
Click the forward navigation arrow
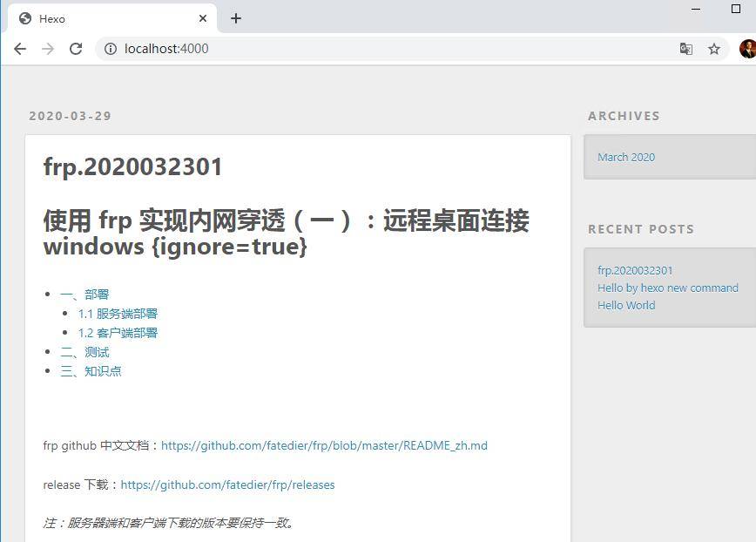pos(47,49)
